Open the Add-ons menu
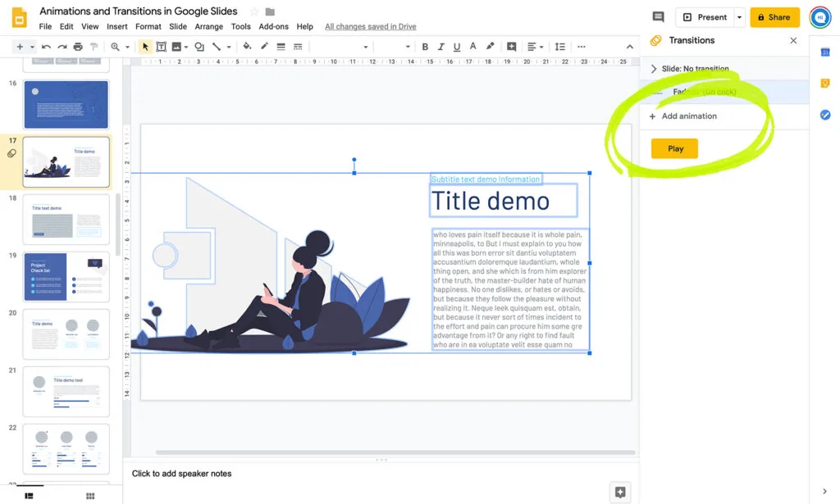Viewport: 840px width, 504px height. click(274, 26)
